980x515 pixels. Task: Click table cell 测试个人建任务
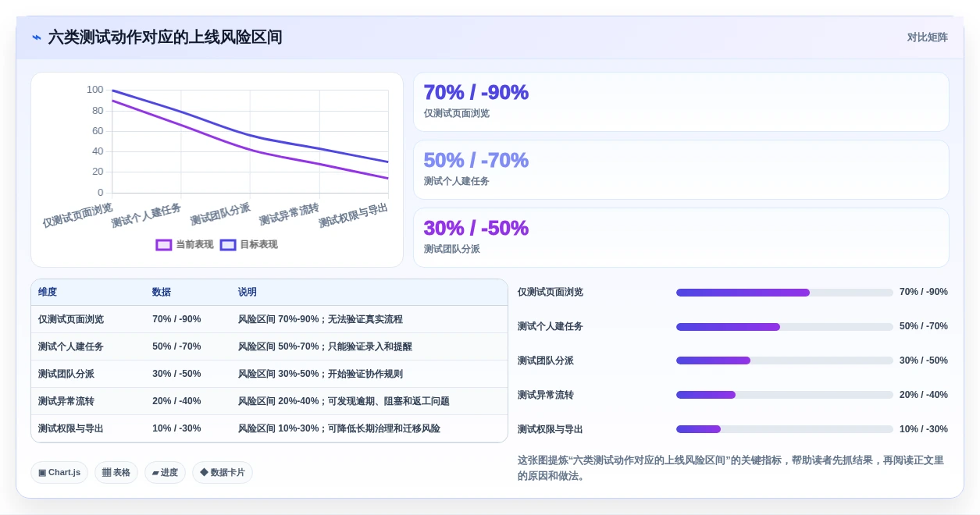(x=71, y=347)
